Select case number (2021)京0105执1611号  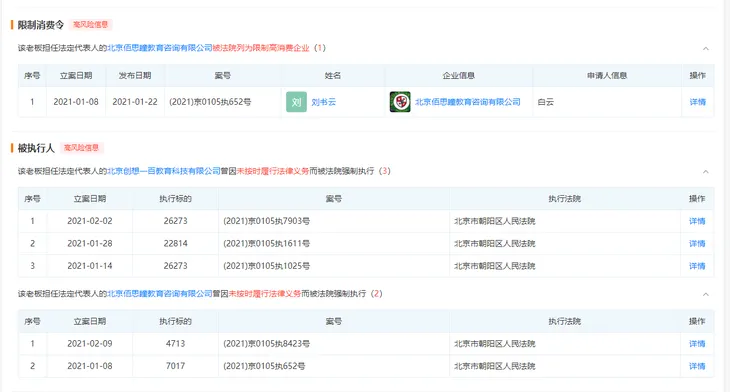[267, 243]
